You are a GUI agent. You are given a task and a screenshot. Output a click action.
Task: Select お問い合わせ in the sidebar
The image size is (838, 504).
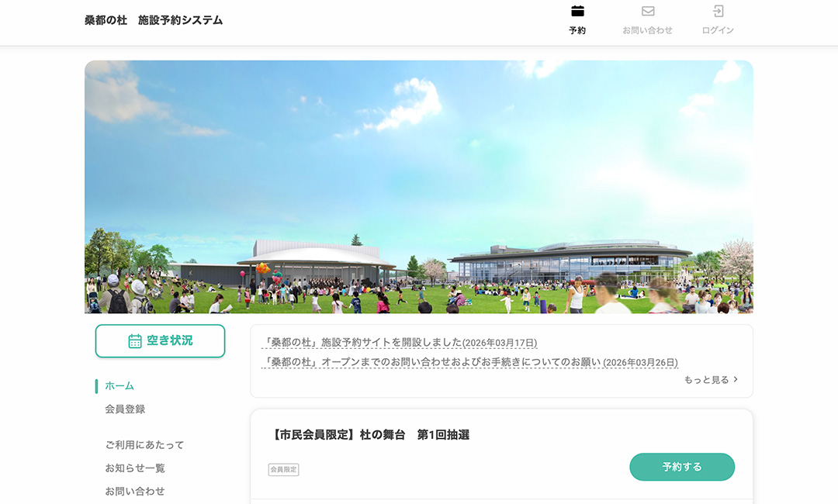pyautogui.click(x=135, y=491)
